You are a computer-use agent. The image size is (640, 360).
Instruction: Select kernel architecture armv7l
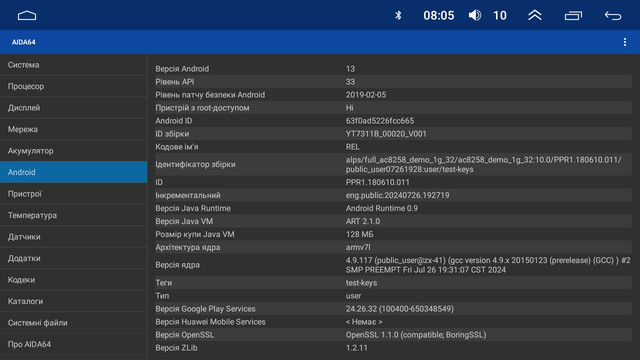click(358, 247)
